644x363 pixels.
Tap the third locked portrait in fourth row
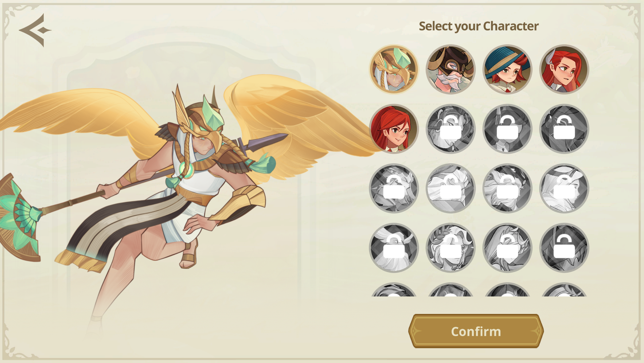pos(507,248)
